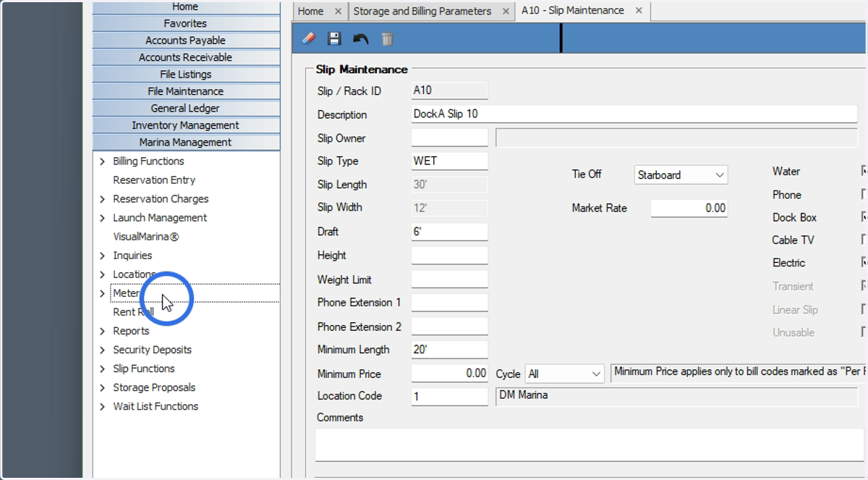Open the Inventory Management section

(186, 125)
